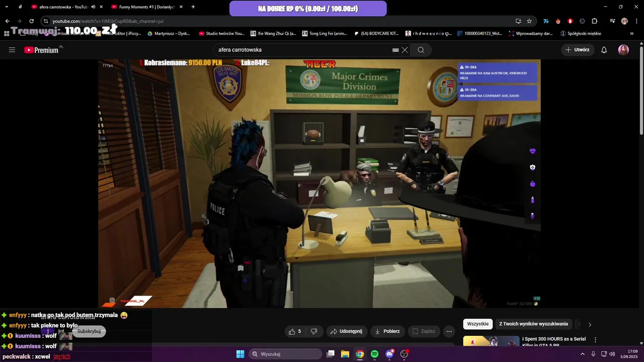Open the taskbar microphone icon
Viewport: 644px width, 362px height.
click(593, 354)
